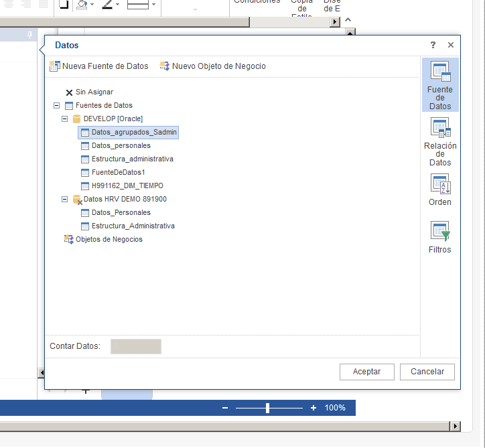The image size is (485, 448).
Task: Select the Objetos de Negocios node
Action: pos(103,239)
